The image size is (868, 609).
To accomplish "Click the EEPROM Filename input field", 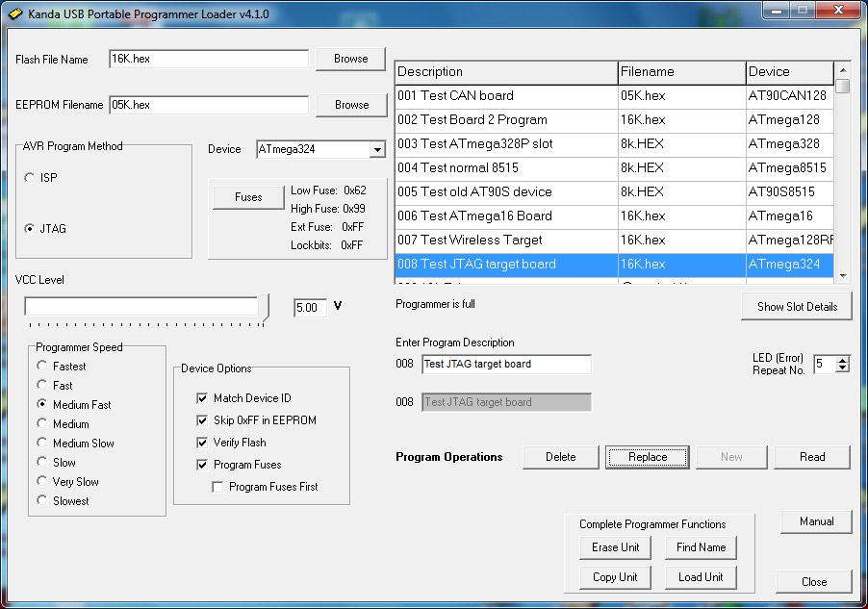I will click(209, 105).
